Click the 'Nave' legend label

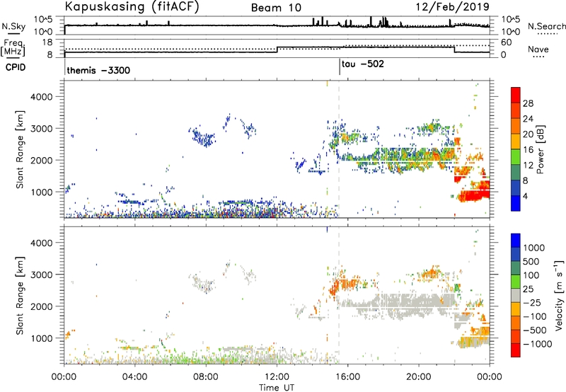click(x=538, y=50)
